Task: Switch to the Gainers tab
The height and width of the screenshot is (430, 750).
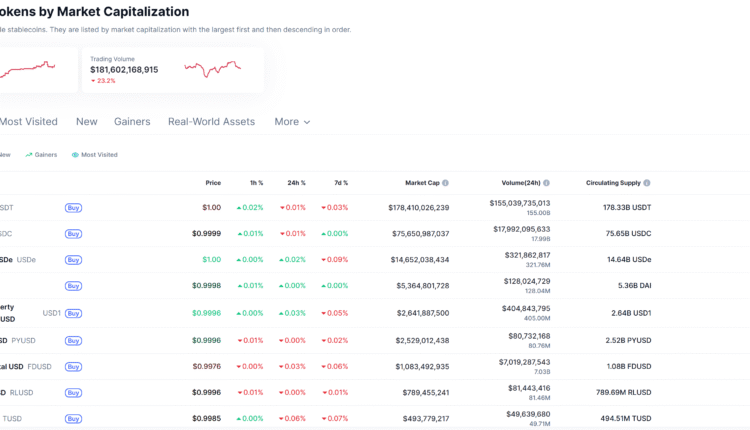Action: [132, 122]
